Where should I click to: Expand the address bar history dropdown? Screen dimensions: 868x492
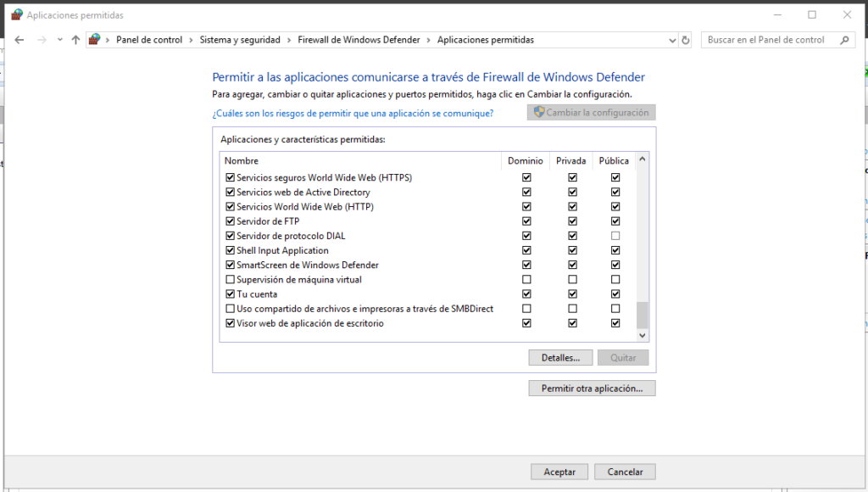tap(672, 40)
